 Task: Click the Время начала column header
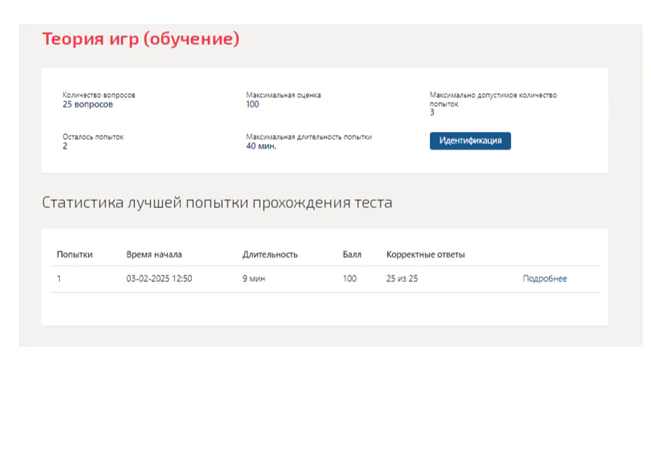154,255
